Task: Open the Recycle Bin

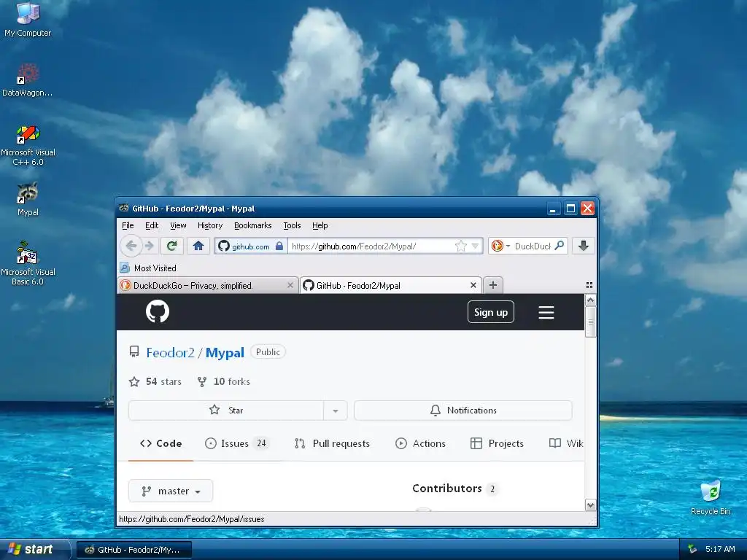Action: point(711,497)
